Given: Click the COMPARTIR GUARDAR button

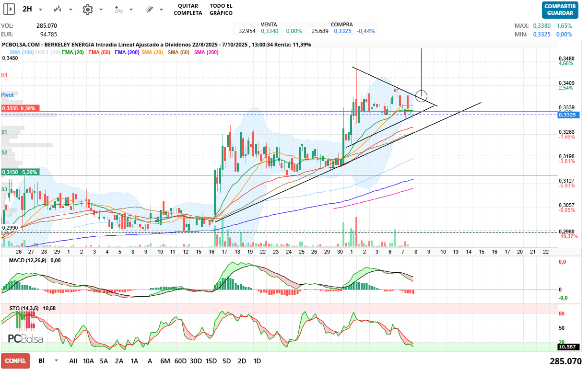Looking at the screenshot, I should (x=559, y=10).
